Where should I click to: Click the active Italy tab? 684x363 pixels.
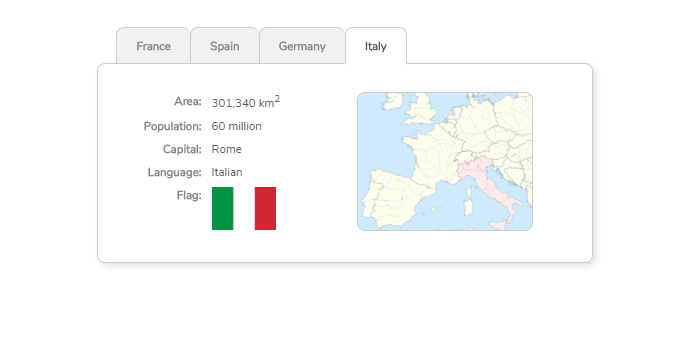(376, 46)
